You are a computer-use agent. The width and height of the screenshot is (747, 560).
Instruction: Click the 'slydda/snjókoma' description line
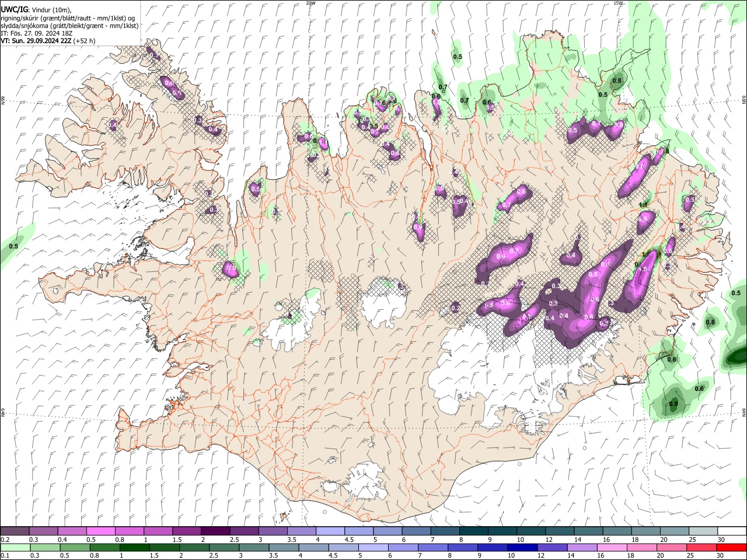[69, 26]
